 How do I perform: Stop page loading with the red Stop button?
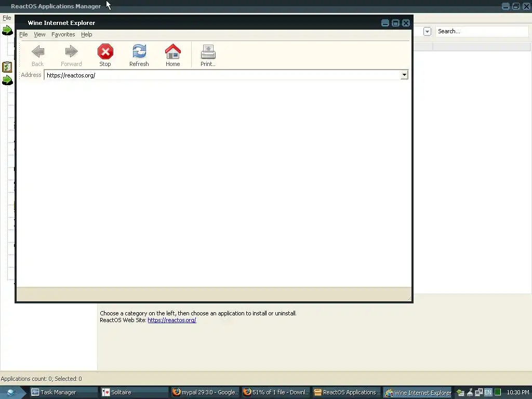click(105, 55)
